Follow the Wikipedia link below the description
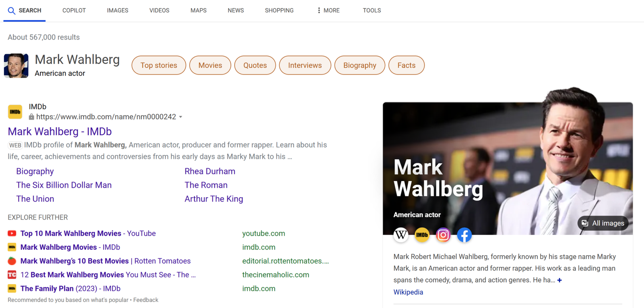The width and height of the screenshot is (644, 308). 408,292
